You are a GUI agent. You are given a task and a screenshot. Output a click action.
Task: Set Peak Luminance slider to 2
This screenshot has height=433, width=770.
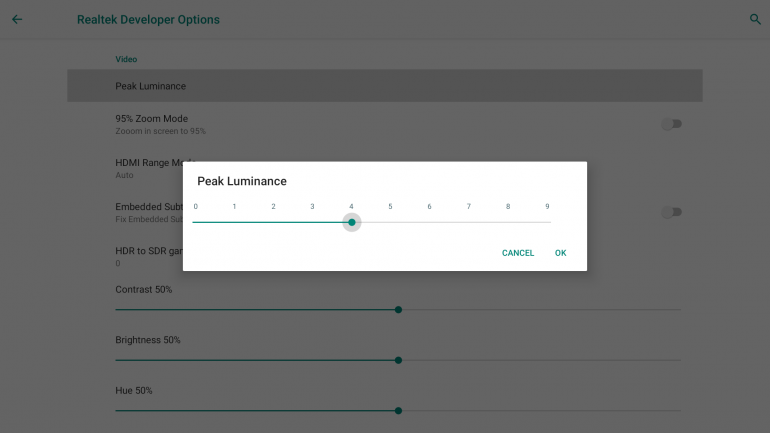coord(274,222)
